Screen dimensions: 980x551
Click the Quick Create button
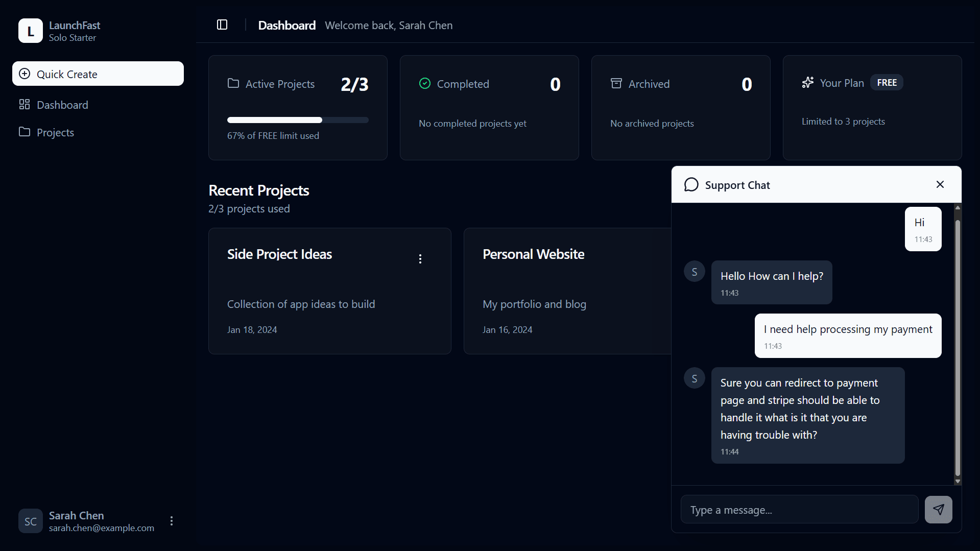tap(98, 74)
